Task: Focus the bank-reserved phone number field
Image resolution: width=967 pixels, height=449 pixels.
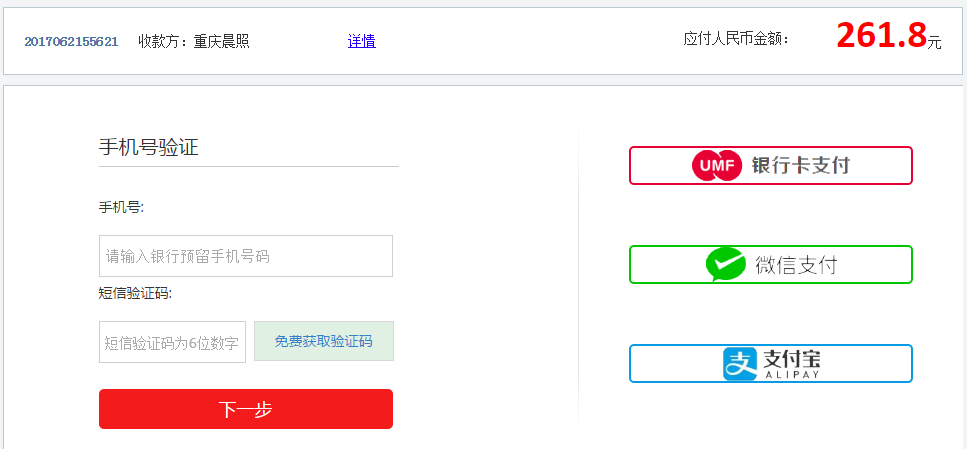Action: [x=246, y=256]
